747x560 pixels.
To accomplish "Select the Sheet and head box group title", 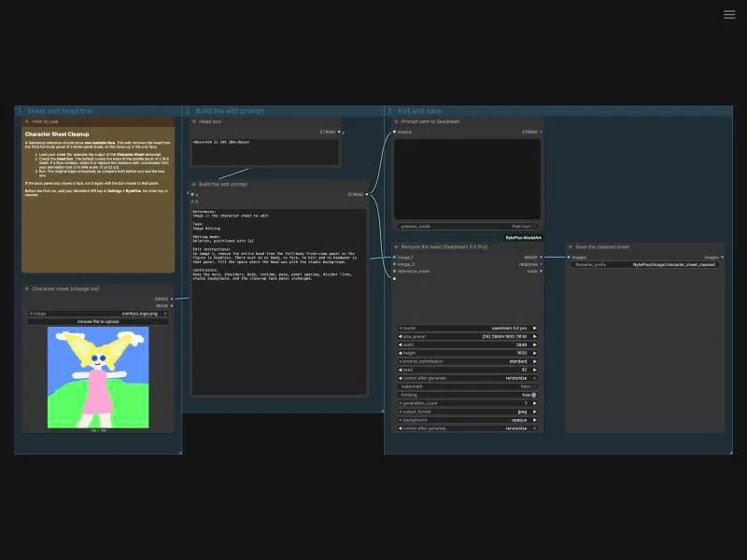I will (x=55, y=111).
